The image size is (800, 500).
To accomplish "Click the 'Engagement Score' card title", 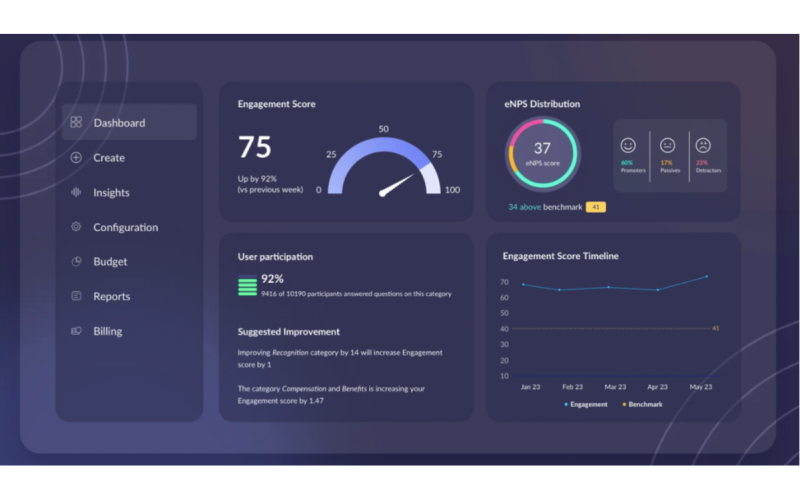I will point(276,104).
